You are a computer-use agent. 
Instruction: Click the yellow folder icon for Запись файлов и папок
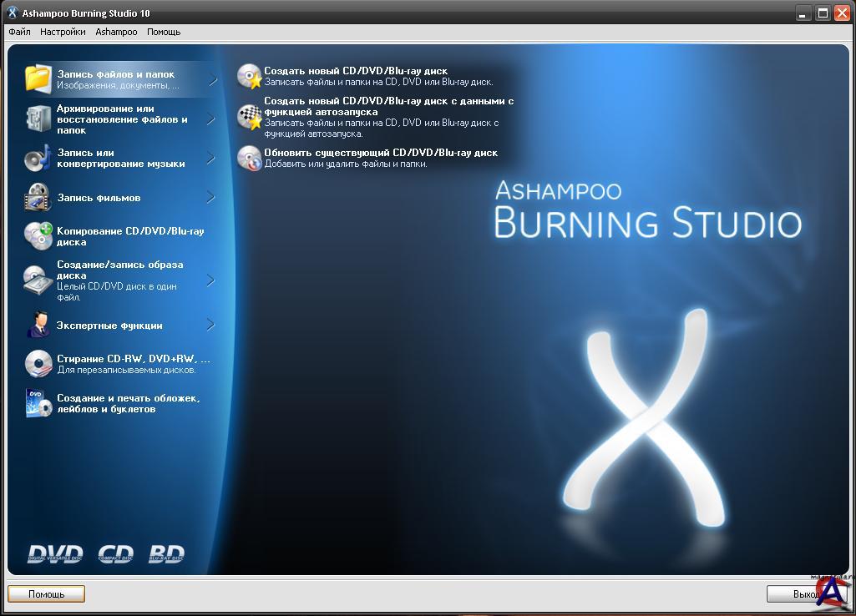coord(38,78)
